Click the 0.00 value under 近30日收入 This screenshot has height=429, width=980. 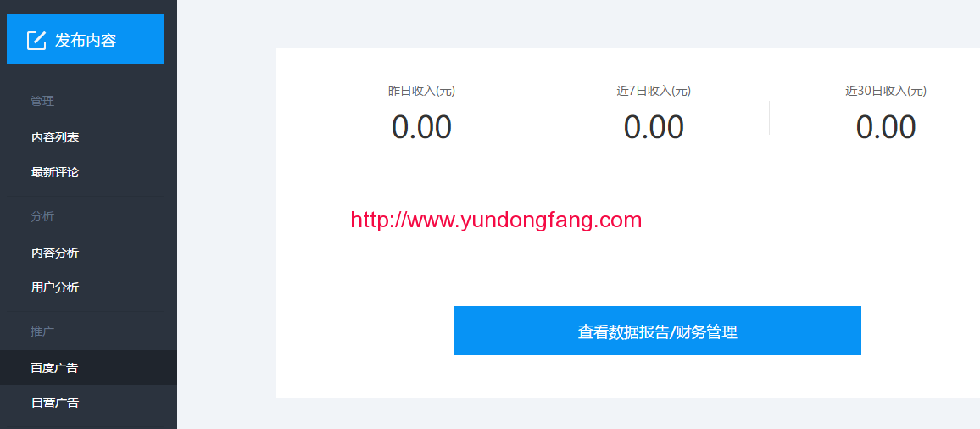pos(886,127)
